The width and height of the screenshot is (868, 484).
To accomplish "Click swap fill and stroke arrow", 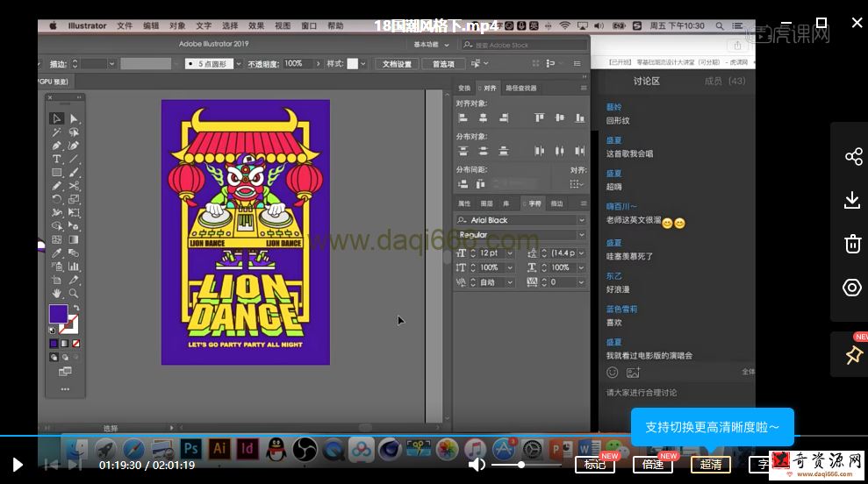I will click(x=75, y=308).
